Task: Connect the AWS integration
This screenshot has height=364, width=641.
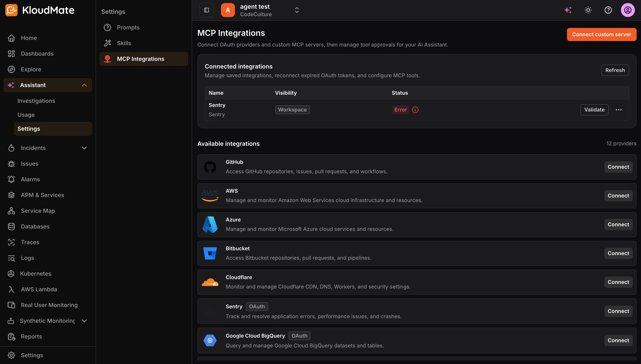Action: click(x=618, y=196)
